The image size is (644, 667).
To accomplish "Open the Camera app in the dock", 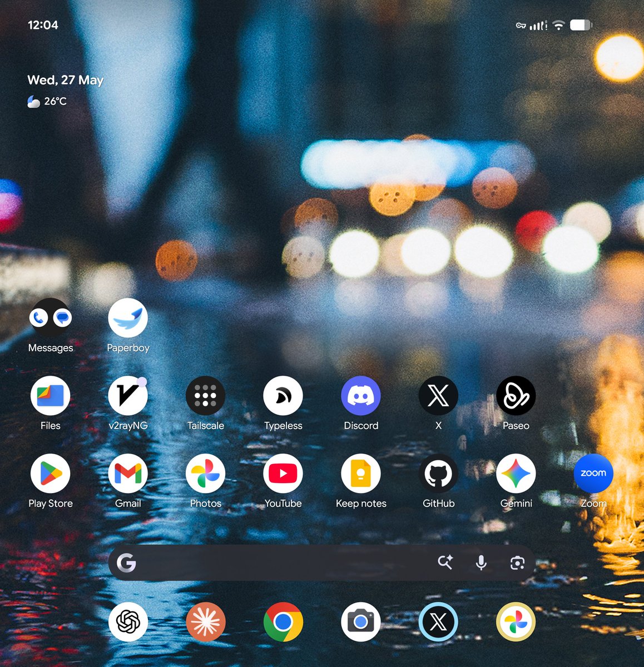I will (x=361, y=621).
